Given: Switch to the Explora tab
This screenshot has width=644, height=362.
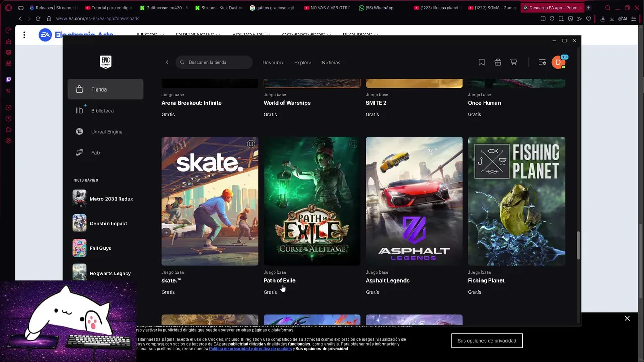Looking at the screenshot, I should tap(303, 63).
